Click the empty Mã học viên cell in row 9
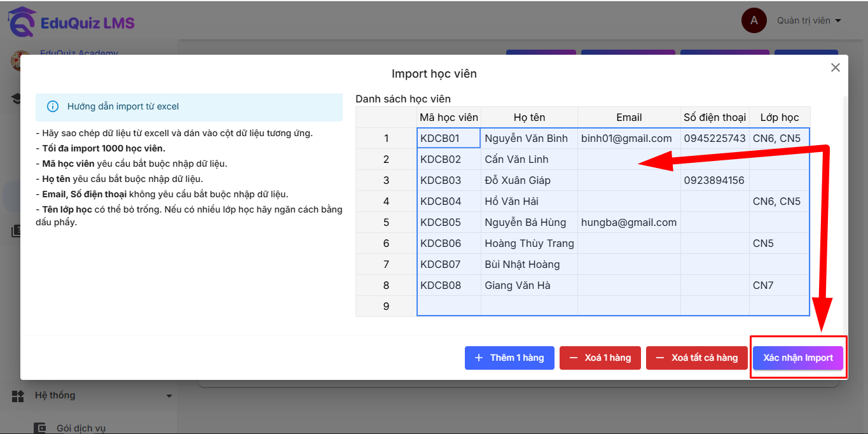The image size is (868, 434). [x=449, y=306]
